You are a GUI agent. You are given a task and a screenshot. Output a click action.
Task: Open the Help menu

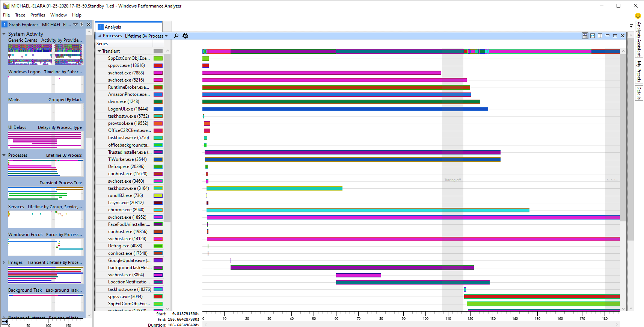(77, 15)
